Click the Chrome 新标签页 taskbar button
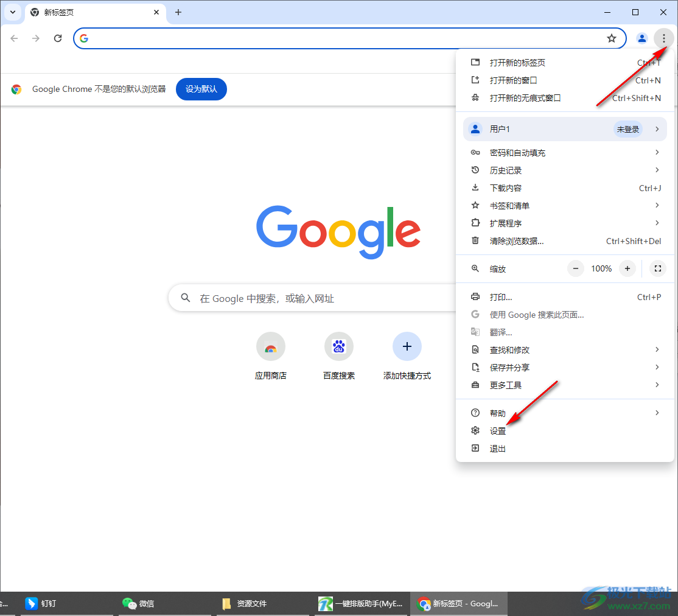This screenshot has width=678, height=616. (x=458, y=603)
